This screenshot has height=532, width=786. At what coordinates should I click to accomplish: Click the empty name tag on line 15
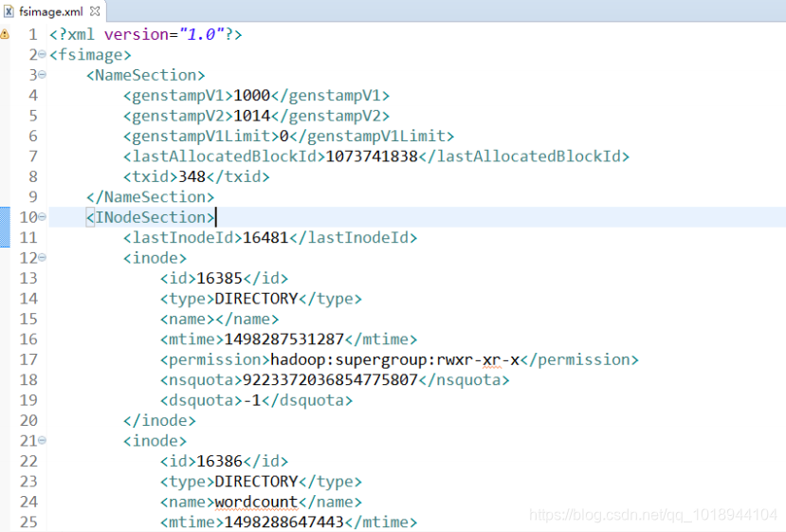[219, 319]
